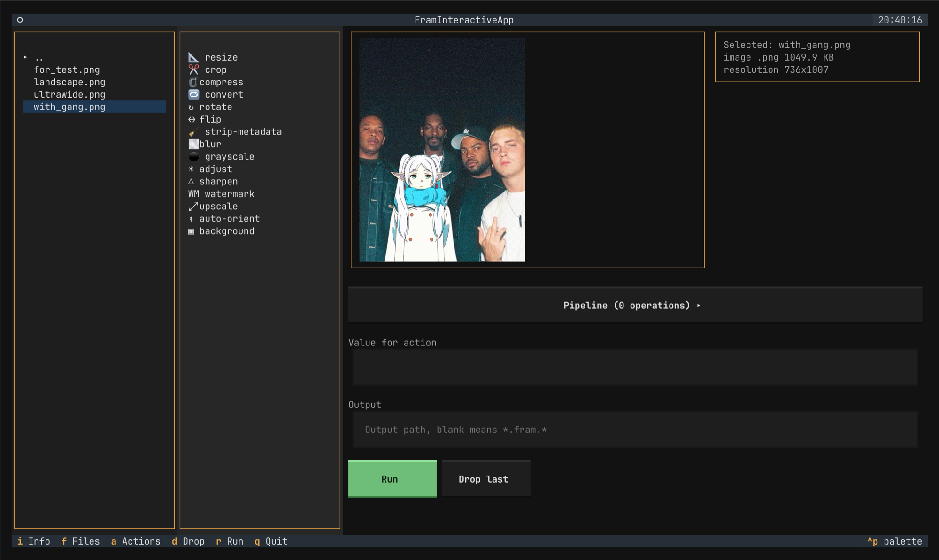Click the adjust sun icon
The image size is (939, 560).
click(191, 169)
